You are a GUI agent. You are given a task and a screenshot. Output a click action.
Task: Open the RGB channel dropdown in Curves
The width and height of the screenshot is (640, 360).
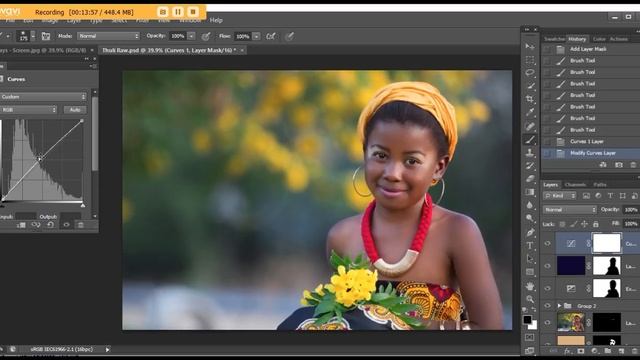(x=29, y=110)
